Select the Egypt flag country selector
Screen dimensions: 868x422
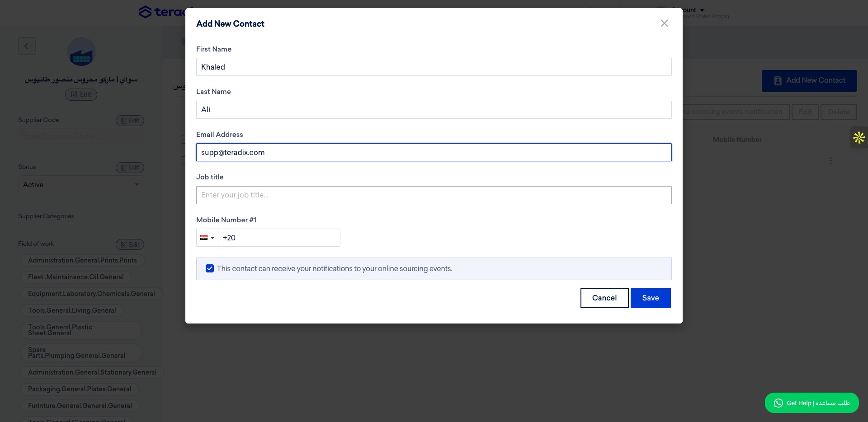pyautogui.click(x=207, y=238)
